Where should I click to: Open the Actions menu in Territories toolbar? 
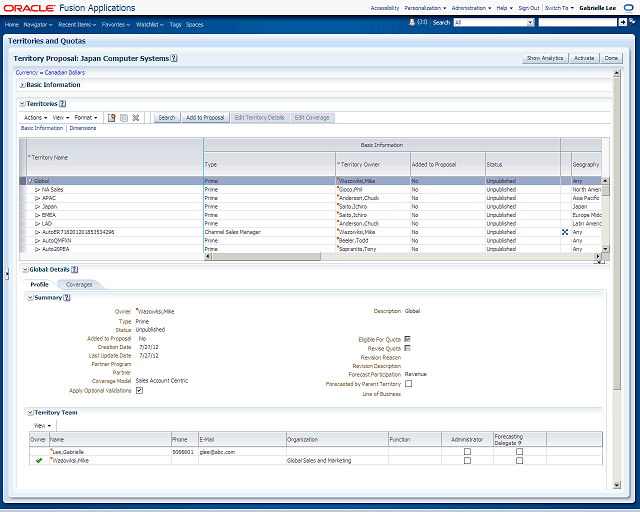36,118
